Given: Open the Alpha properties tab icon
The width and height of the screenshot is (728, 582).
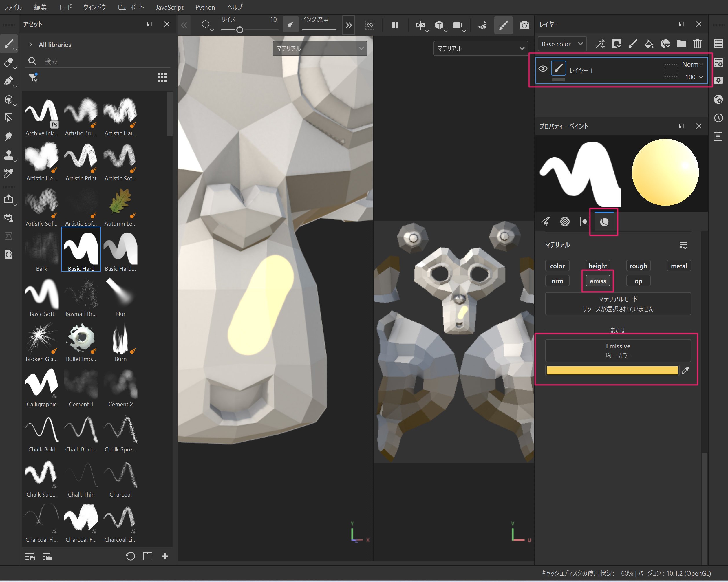Looking at the screenshot, I should click(565, 222).
